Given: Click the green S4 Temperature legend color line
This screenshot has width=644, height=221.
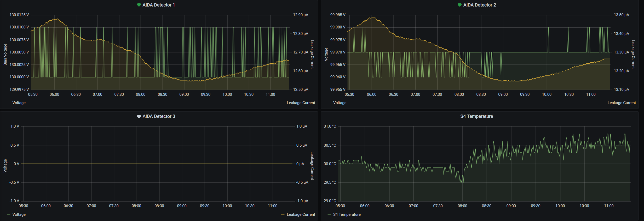Looking at the screenshot, I should point(329,215).
